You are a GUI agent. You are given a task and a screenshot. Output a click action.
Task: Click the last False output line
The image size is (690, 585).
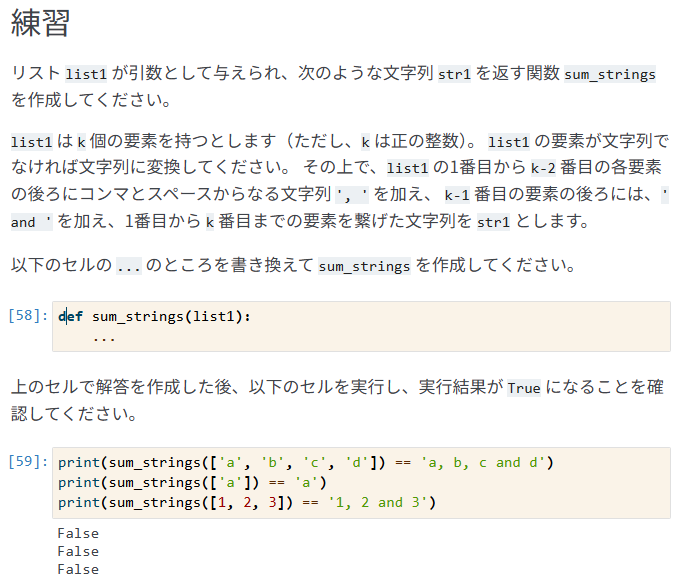[x=78, y=569]
